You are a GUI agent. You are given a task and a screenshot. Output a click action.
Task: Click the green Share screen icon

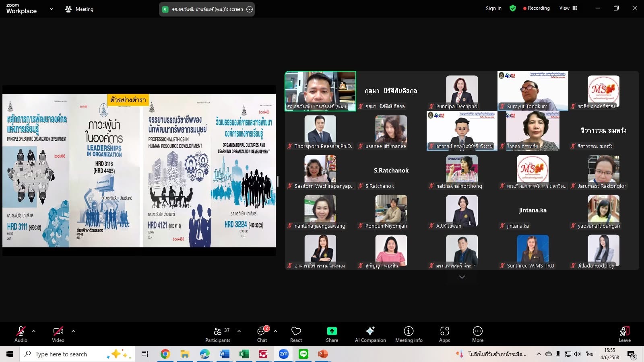[x=332, y=331]
